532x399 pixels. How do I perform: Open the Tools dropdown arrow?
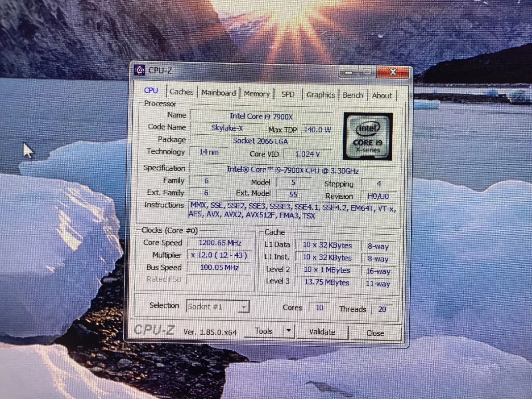[x=289, y=331]
